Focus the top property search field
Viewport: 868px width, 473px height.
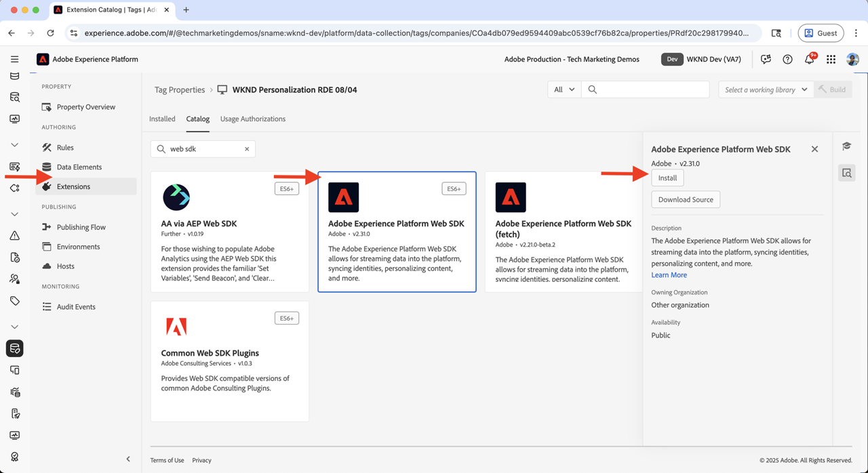tap(645, 89)
